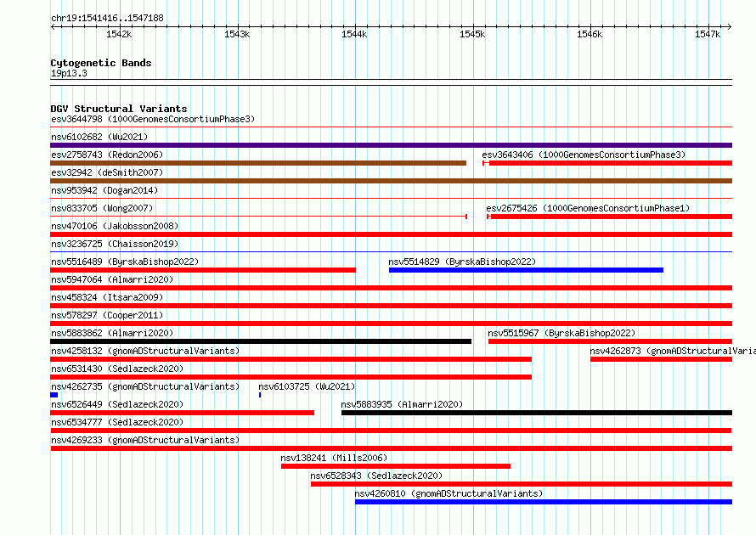
Task: Select the 1544k ruler position label
Action: tap(354, 34)
